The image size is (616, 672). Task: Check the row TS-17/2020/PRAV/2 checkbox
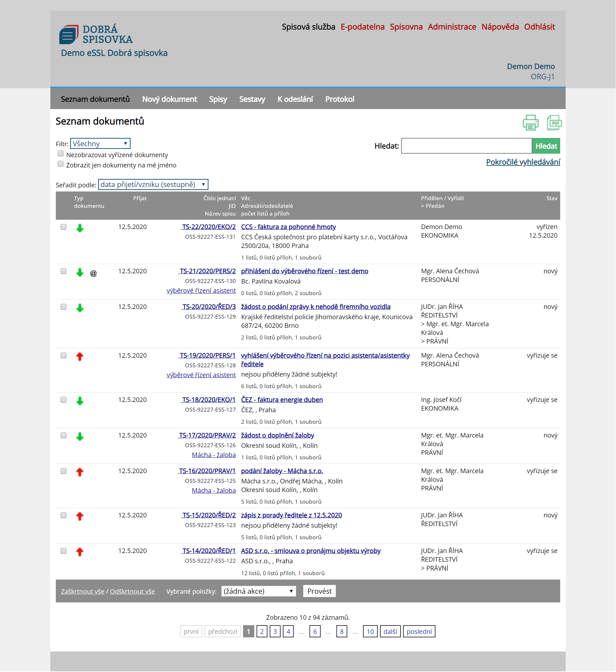(x=63, y=436)
